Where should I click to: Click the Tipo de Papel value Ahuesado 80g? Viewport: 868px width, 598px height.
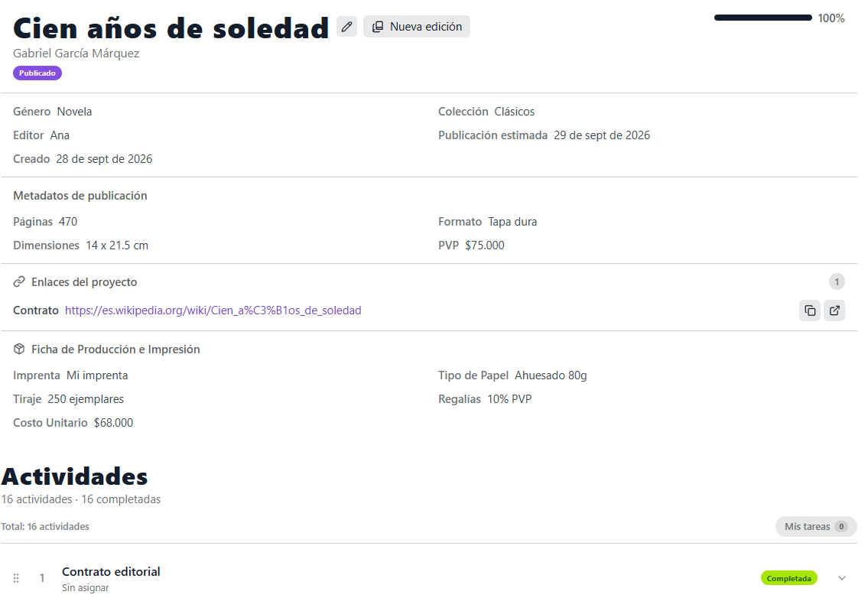tap(551, 375)
